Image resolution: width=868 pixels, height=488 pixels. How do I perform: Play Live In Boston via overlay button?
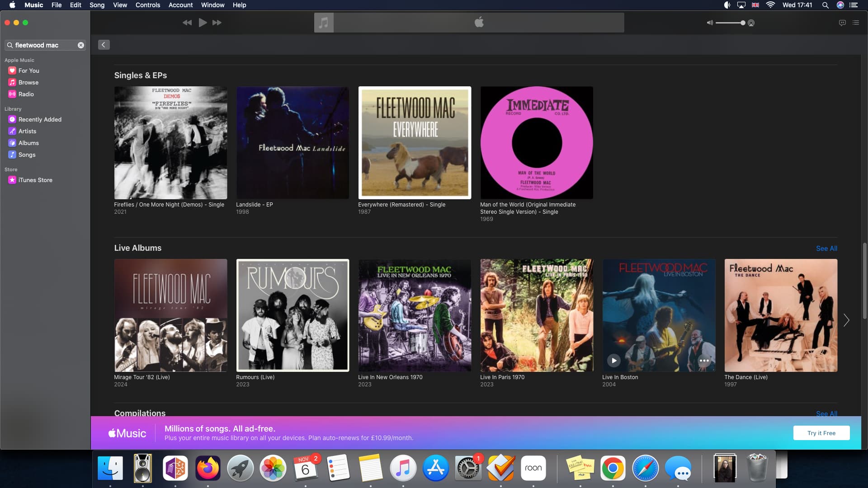(x=613, y=361)
